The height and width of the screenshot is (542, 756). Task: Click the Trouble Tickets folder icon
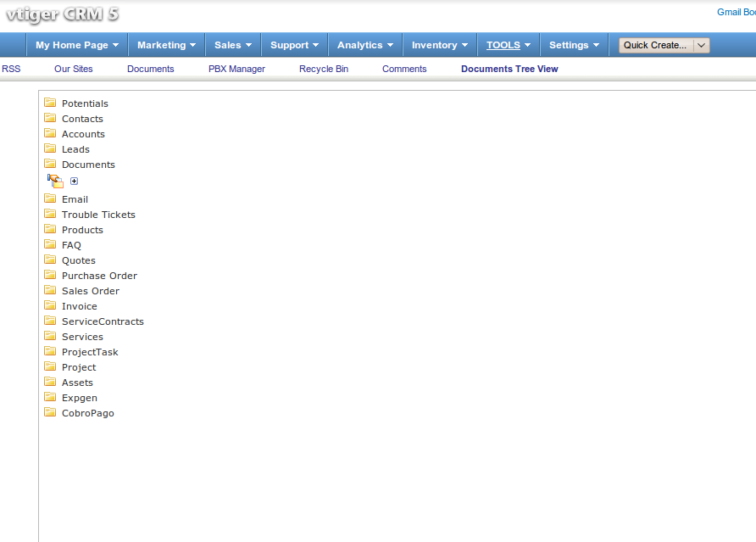click(50, 214)
